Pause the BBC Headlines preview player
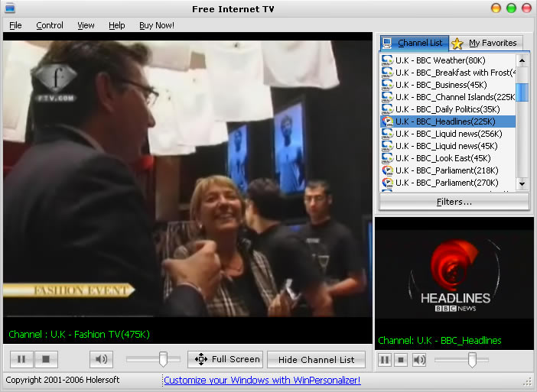537x392 pixels. pos(385,360)
